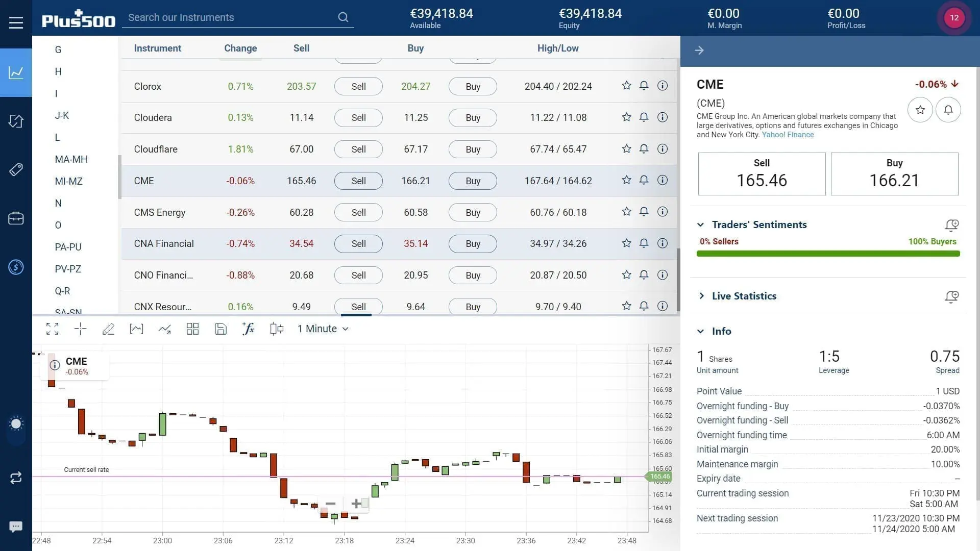The height and width of the screenshot is (551, 980).
Task: Set an alert on Live Statistics
Action: pyautogui.click(x=951, y=296)
